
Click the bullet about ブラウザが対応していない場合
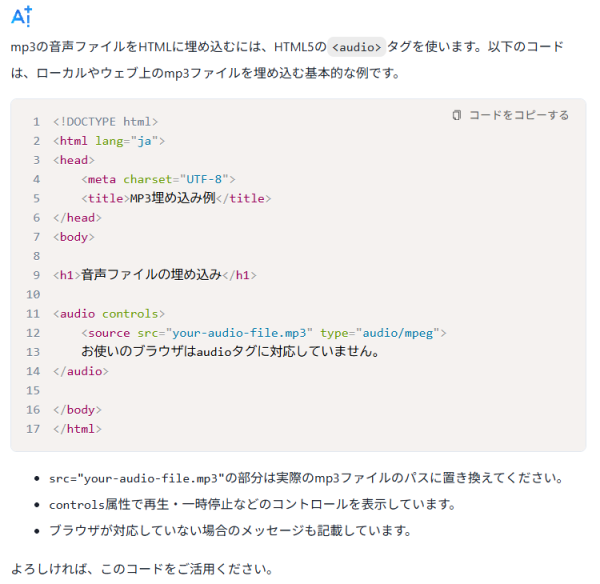230,530
